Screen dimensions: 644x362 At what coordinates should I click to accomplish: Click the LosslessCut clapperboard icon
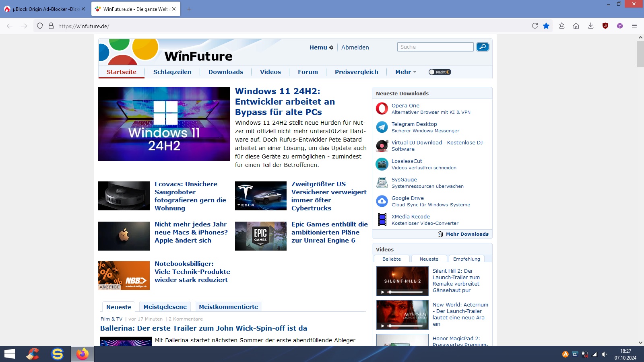382,164
